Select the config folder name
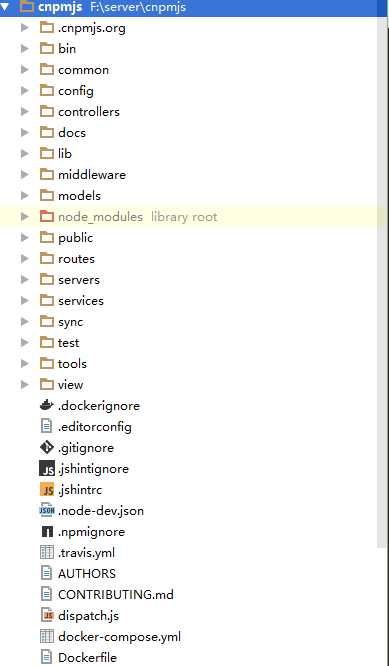Screen dimensions: 389x666 click(x=76, y=91)
